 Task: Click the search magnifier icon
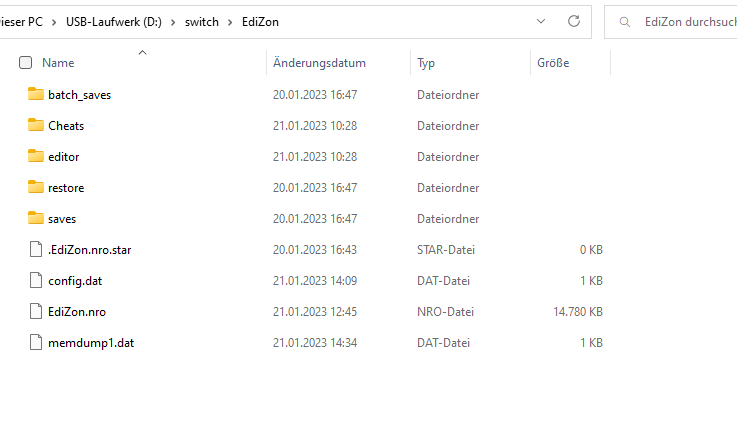pos(625,22)
